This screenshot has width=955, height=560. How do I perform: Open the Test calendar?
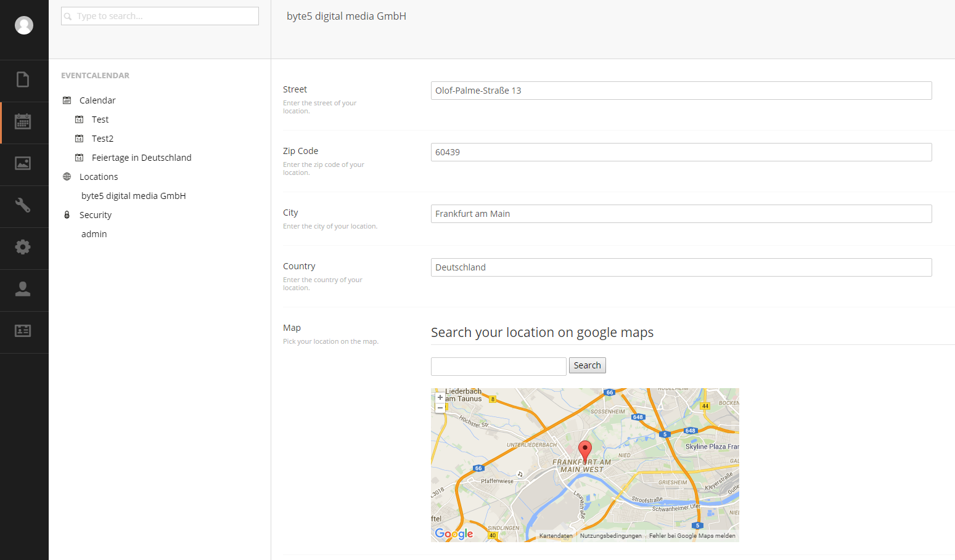click(100, 120)
